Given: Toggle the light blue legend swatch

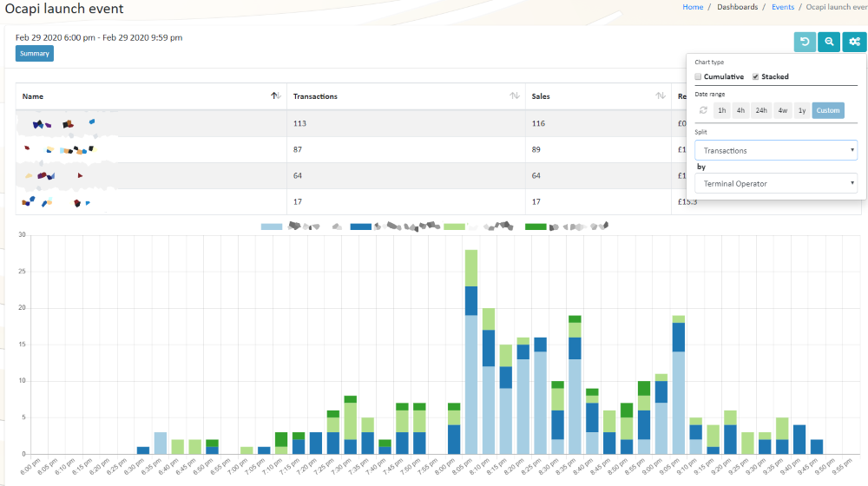Looking at the screenshot, I should tap(272, 227).
